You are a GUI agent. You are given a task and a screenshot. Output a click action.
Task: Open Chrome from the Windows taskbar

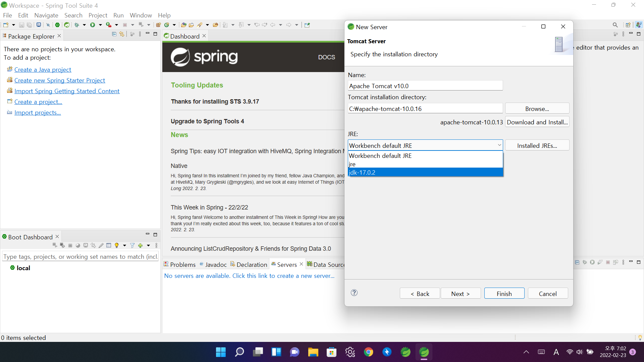pos(368,352)
